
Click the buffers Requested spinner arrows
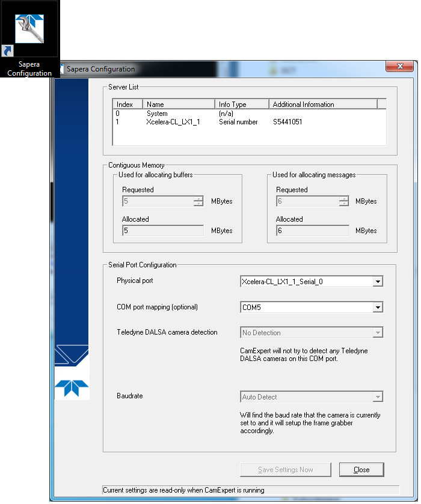198,201
